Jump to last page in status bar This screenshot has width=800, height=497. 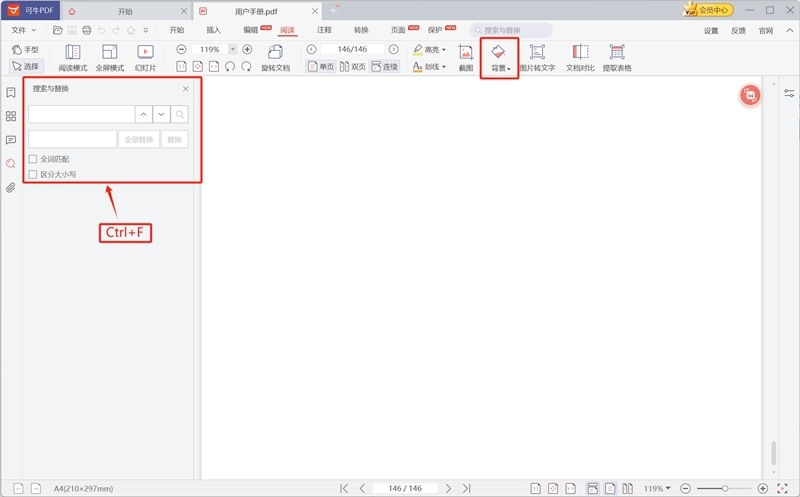pyautogui.click(x=466, y=488)
